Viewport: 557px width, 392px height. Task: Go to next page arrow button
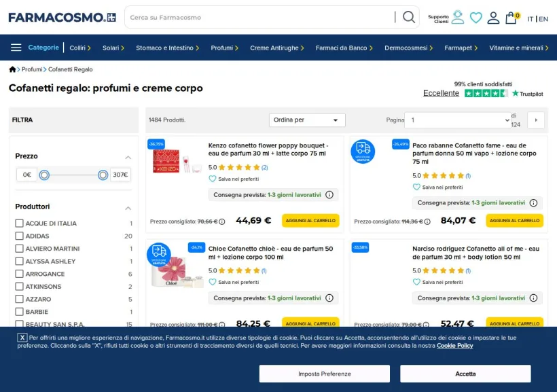coord(536,120)
